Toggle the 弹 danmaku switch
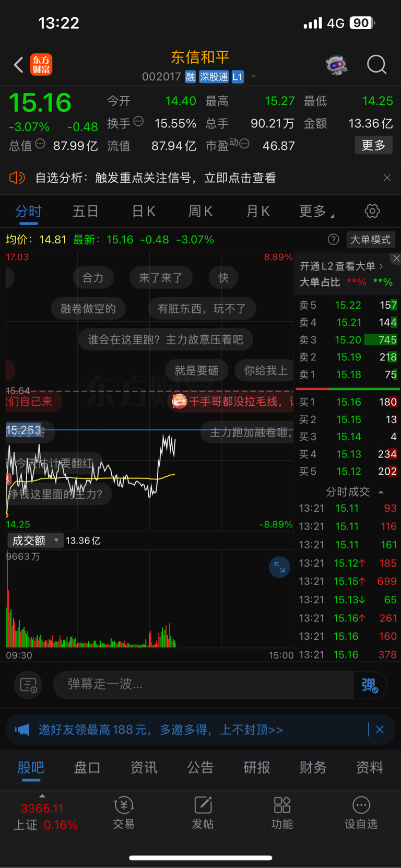 click(x=370, y=685)
